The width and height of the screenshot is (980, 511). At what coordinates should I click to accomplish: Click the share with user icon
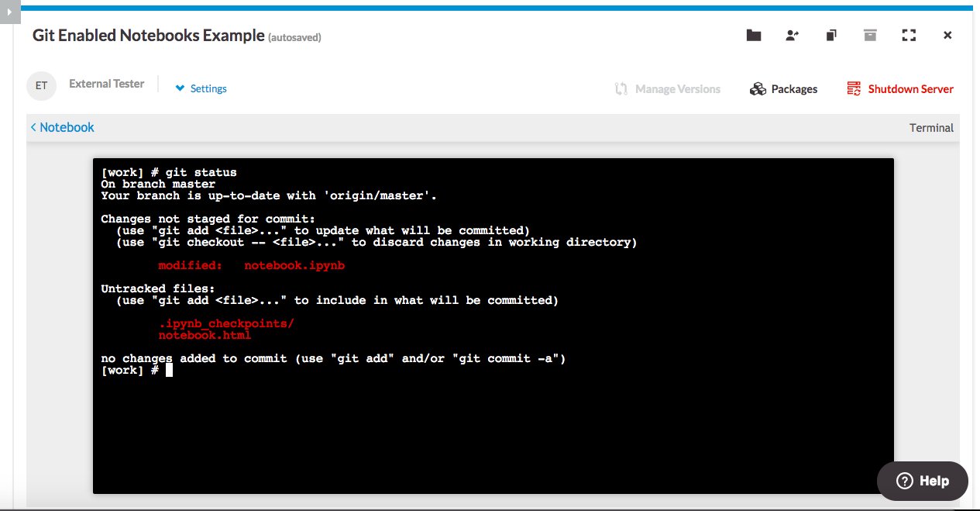pos(792,36)
